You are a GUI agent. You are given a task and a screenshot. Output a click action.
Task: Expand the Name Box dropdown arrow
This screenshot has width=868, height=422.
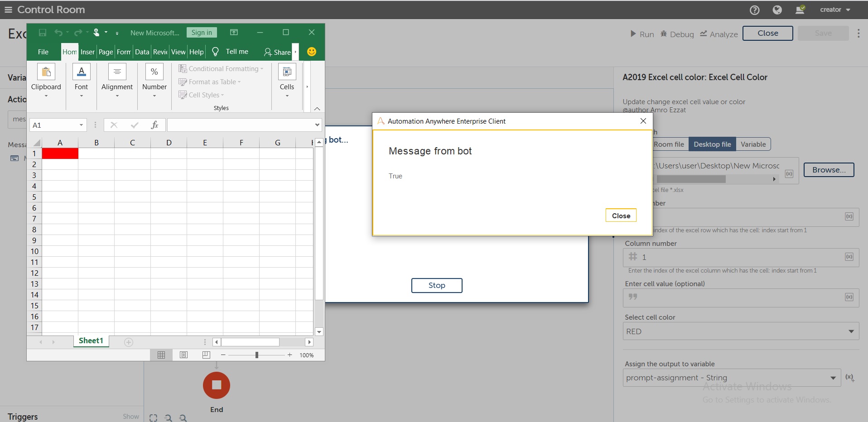81,125
